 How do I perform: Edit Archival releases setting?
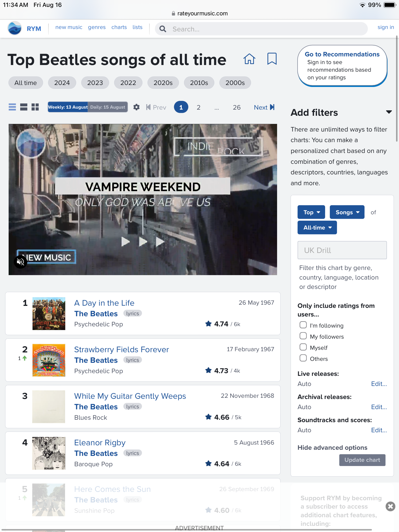tap(379, 407)
